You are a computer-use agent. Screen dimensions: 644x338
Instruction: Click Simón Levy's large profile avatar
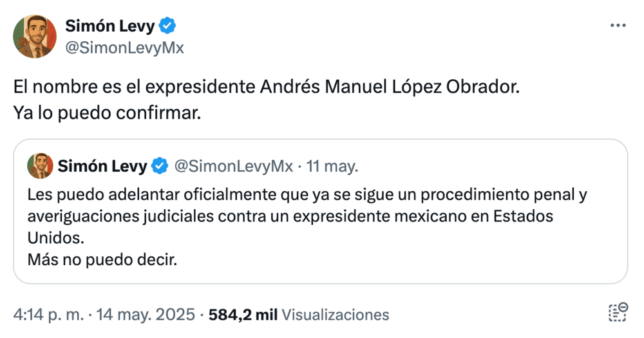click(x=35, y=37)
